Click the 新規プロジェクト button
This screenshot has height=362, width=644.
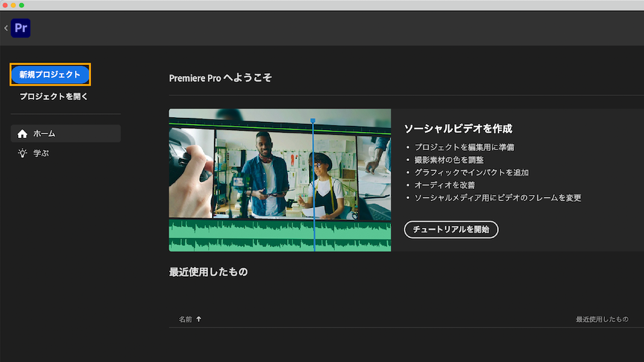50,74
